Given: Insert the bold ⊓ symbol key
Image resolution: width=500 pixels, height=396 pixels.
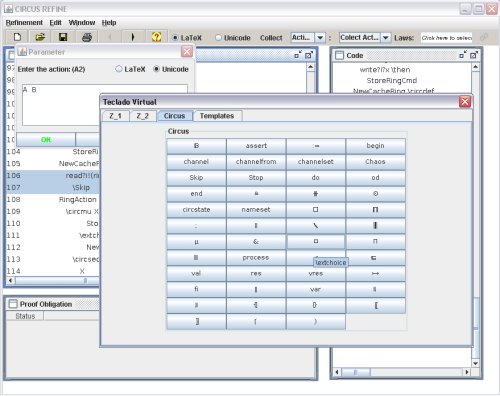Looking at the screenshot, I should pos(376,210).
